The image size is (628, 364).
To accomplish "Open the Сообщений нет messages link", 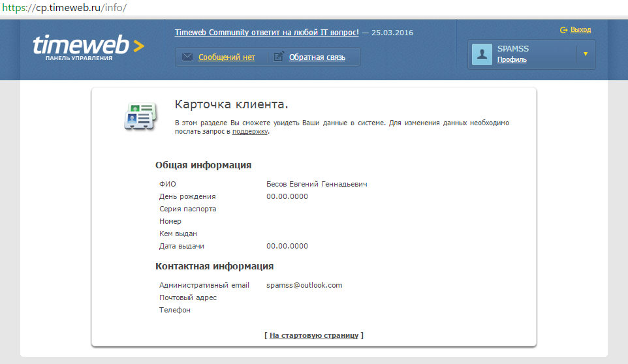I will pyautogui.click(x=227, y=57).
